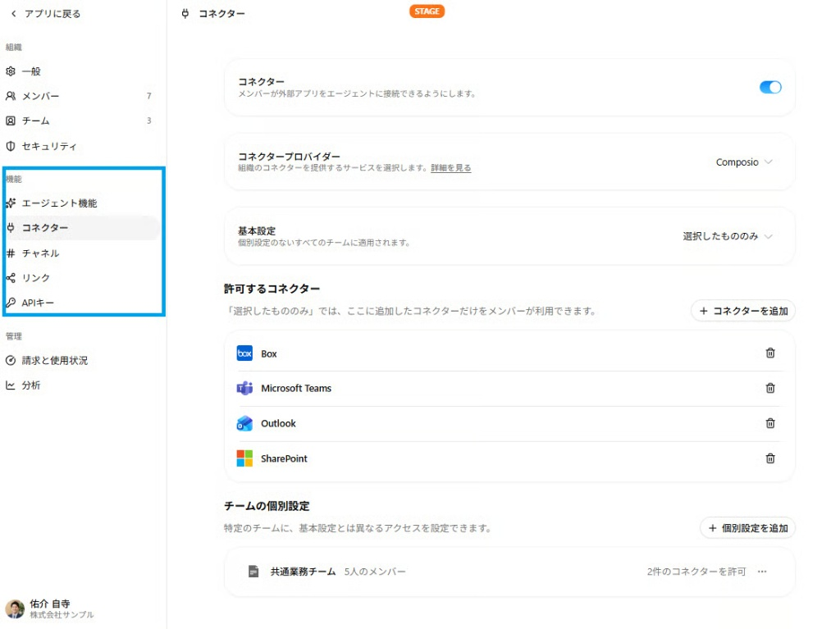
Task: Click the gear icon next to 一般
Action: point(10,71)
